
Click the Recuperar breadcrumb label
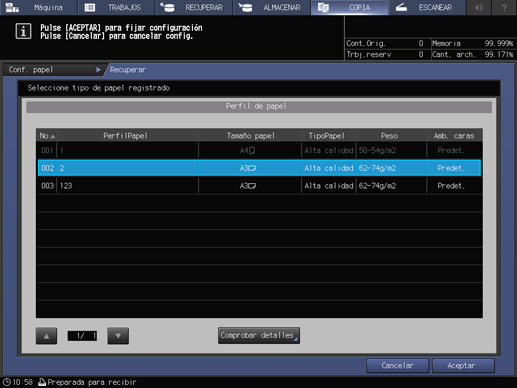click(128, 70)
